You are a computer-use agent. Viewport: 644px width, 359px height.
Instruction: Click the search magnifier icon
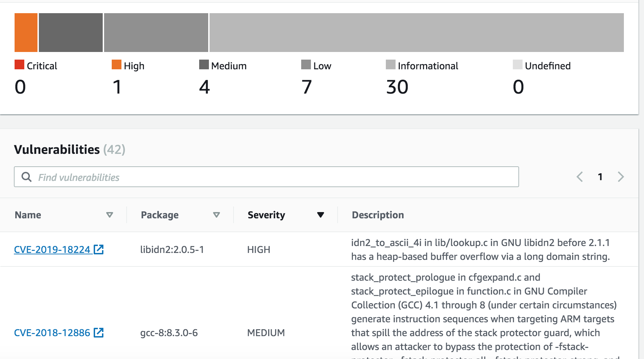click(x=27, y=177)
